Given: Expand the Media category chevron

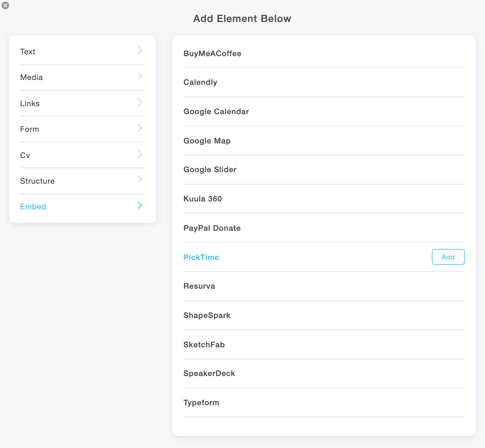Looking at the screenshot, I should (x=140, y=76).
